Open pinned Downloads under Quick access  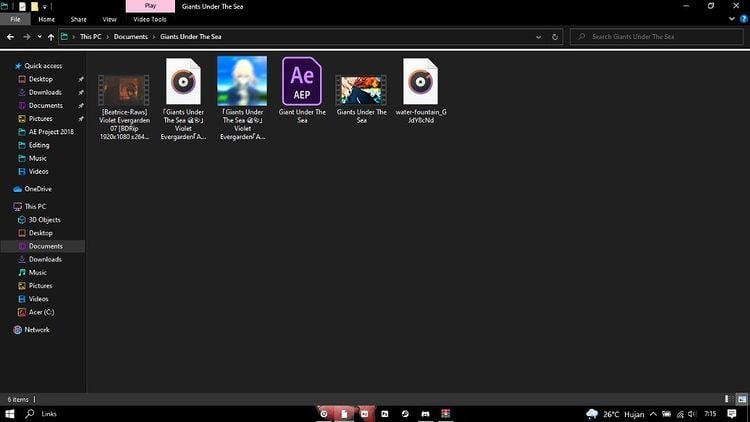(45, 92)
